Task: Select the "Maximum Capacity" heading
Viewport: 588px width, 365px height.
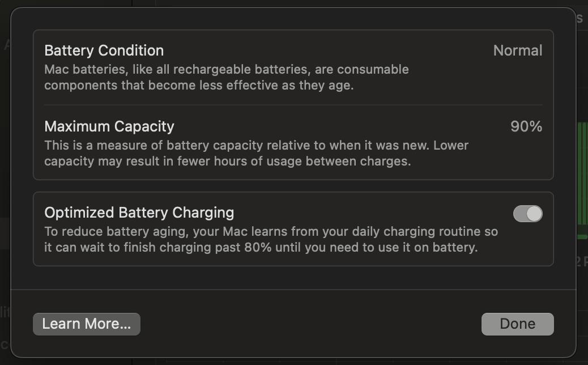Action: point(109,126)
